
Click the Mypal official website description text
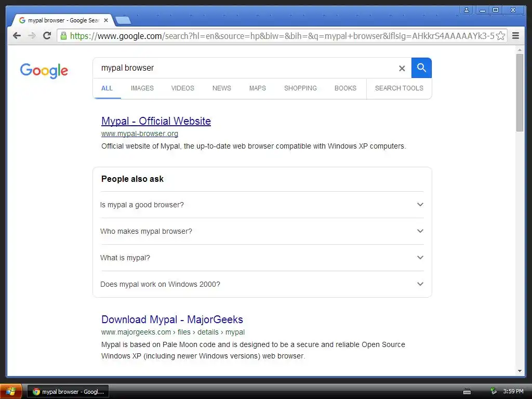click(x=254, y=146)
